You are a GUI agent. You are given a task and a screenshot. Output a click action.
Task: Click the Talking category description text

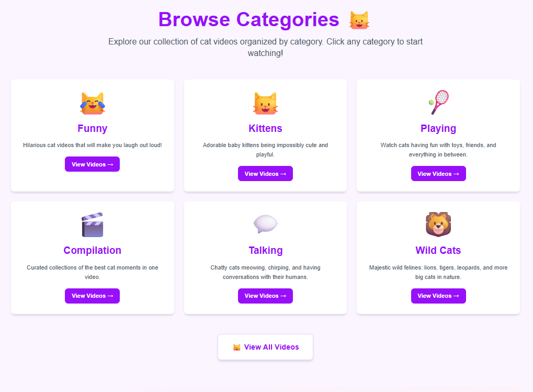[265, 272]
